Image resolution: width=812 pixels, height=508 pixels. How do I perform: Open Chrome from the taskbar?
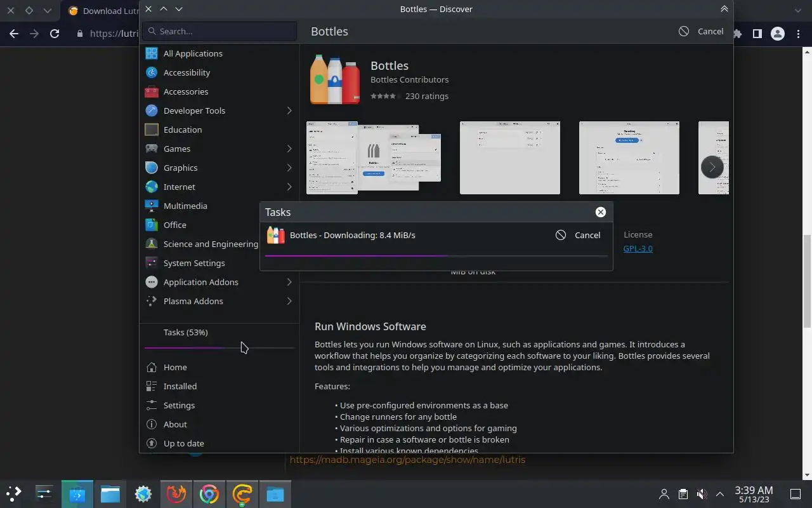(x=209, y=493)
